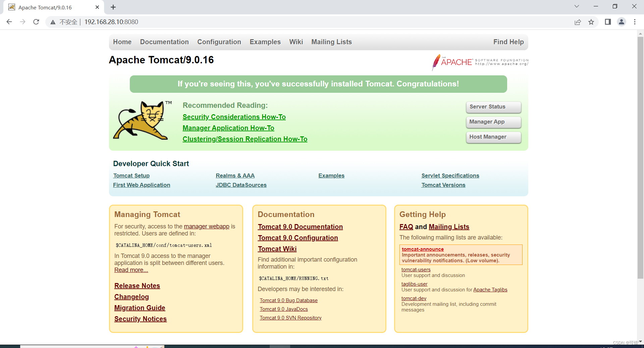Viewport: 644px width, 348px height.
Task: Open Documentation in the navigation bar
Action: [164, 42]
